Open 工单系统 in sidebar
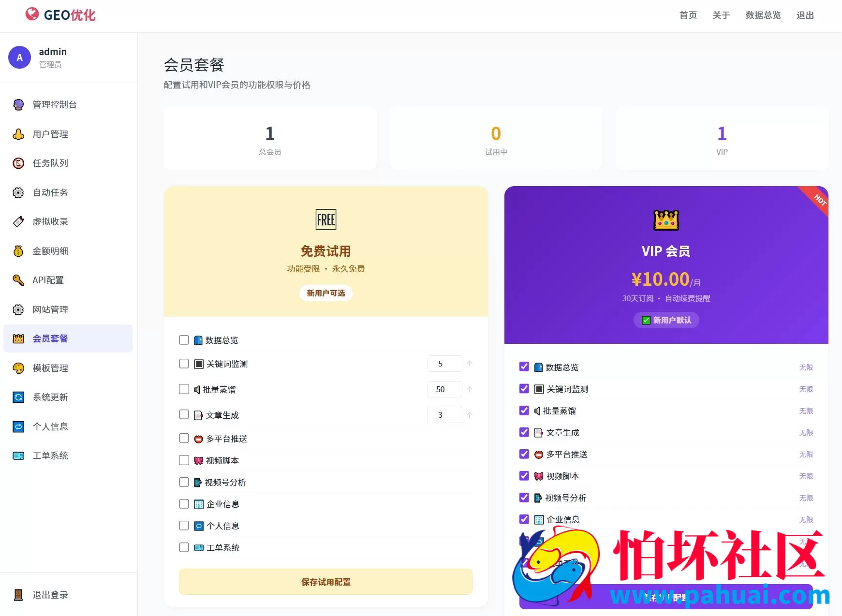The image size is (842, 616). click(x=68, y=455)
